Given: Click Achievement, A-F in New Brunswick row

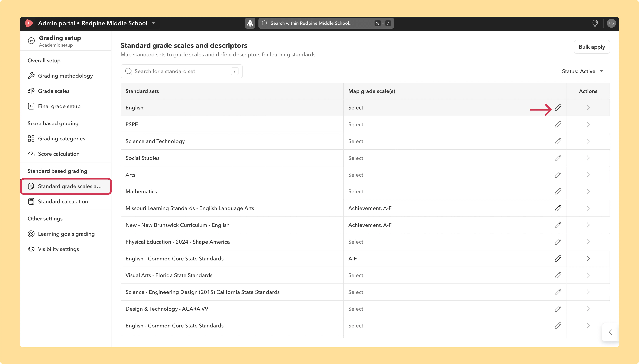Looking at the screenshot, I should coord(370,225).
